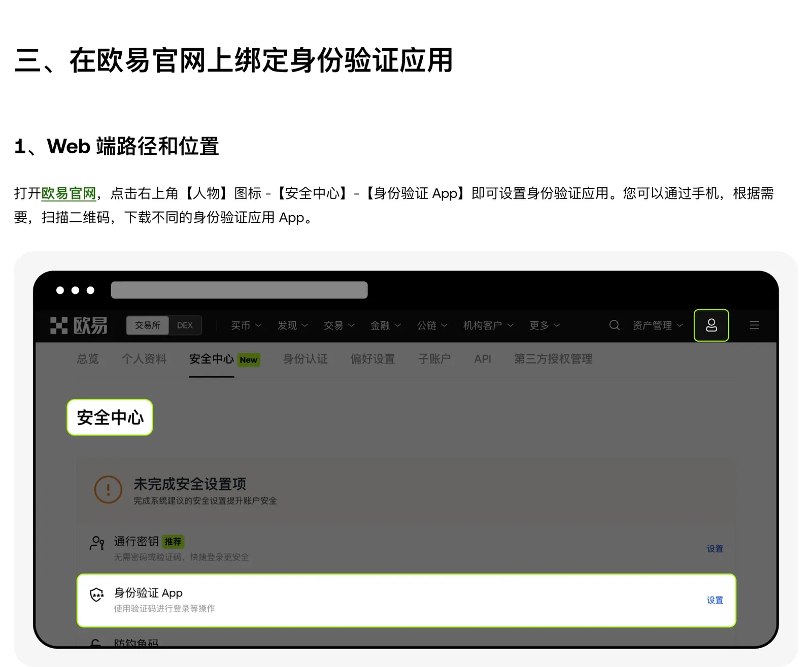Open the 更多 dropdown menu

(545, 325)
